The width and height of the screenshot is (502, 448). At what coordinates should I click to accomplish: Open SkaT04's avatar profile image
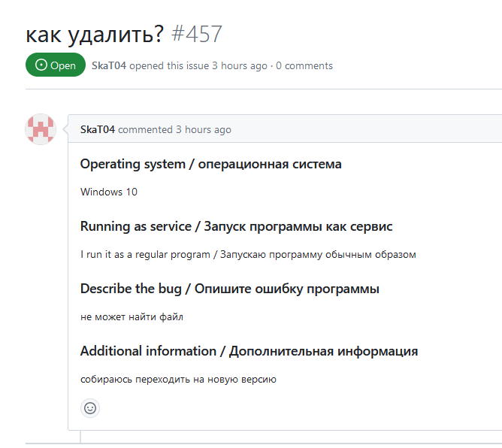(x=41, y=129)
